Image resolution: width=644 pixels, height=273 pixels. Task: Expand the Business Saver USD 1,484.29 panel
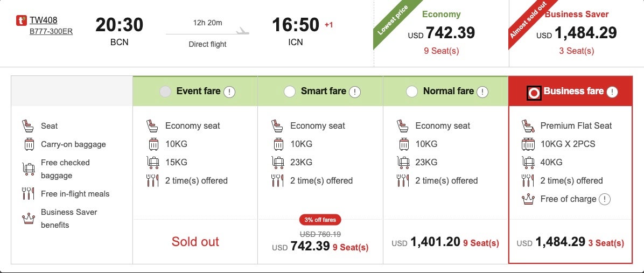(576, 33)
